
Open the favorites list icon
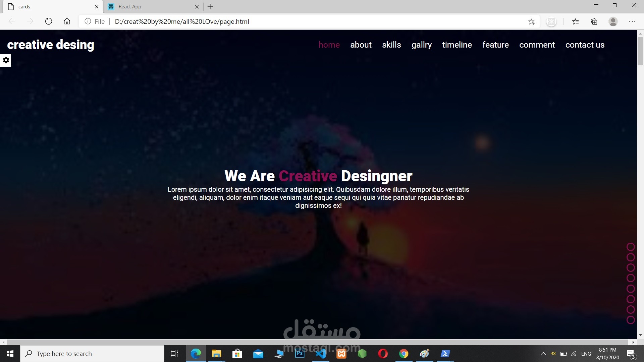[x=576, y=22]
